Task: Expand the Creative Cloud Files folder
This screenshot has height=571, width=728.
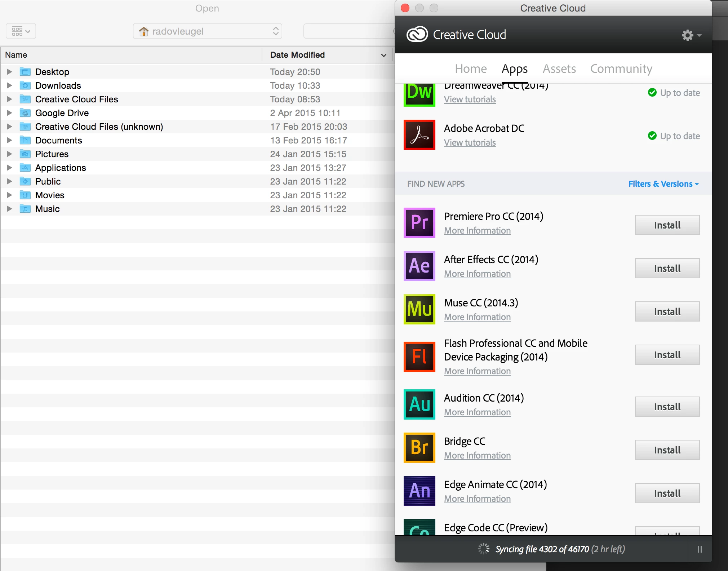Action: pyautogui.click(x=9, y=99)
